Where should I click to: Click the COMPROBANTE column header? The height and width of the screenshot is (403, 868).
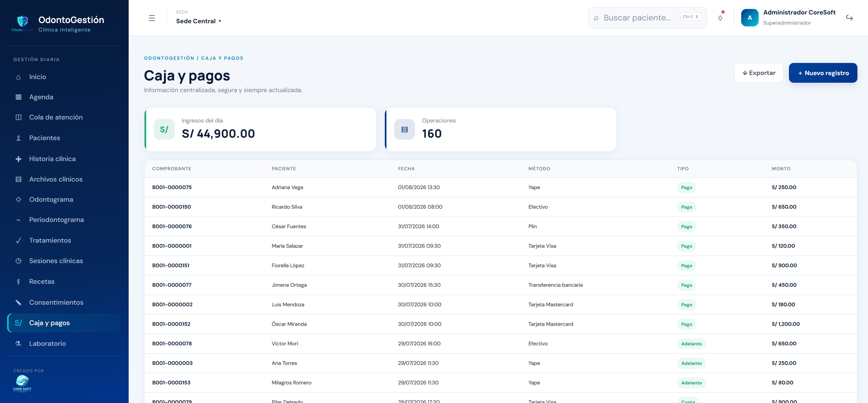(172, 168)
